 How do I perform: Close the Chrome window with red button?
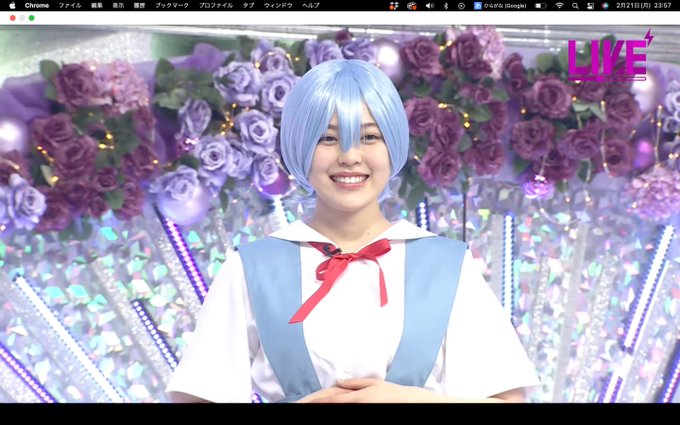(13, 18)
